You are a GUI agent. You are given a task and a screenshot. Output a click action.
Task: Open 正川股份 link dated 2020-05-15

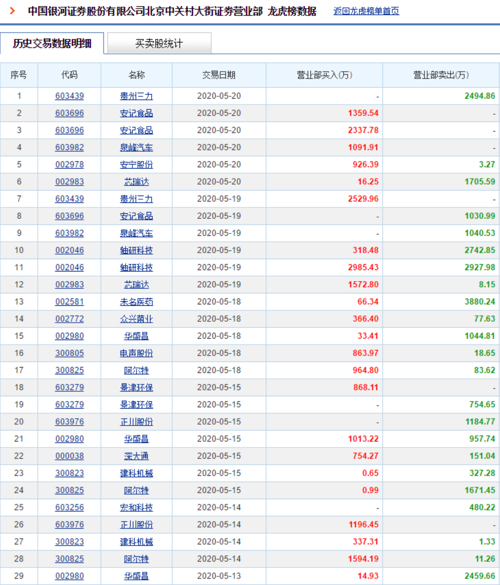pyautogui.click(x=136, y=422)
